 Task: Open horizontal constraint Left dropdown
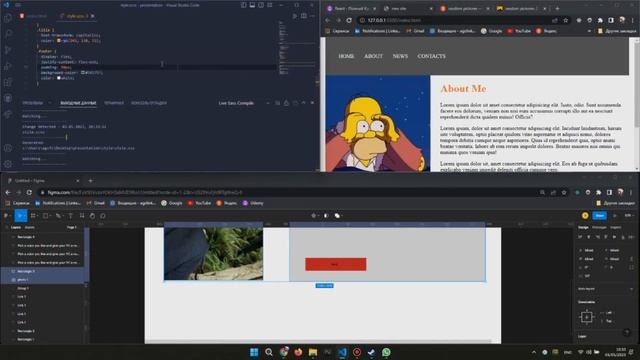tap(608, 313)
